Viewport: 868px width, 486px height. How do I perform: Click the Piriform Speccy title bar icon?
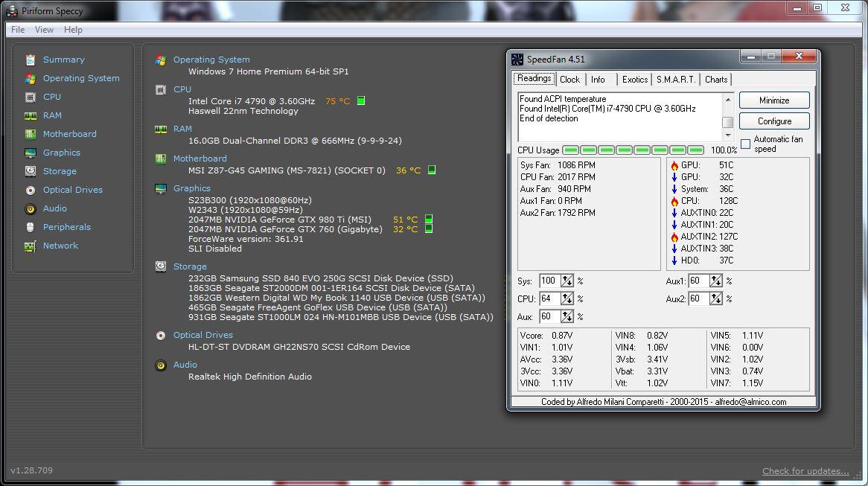pos(12,10)
